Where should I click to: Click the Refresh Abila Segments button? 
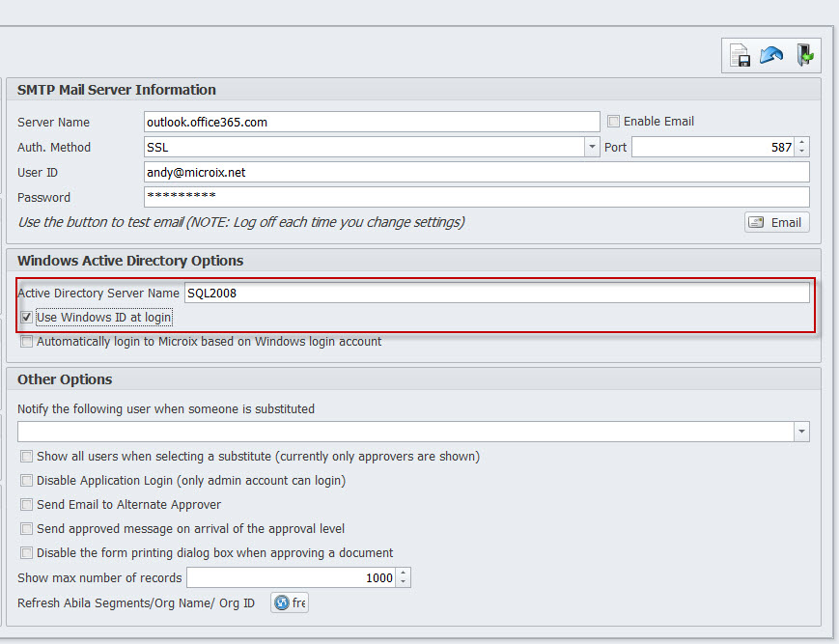289,603
